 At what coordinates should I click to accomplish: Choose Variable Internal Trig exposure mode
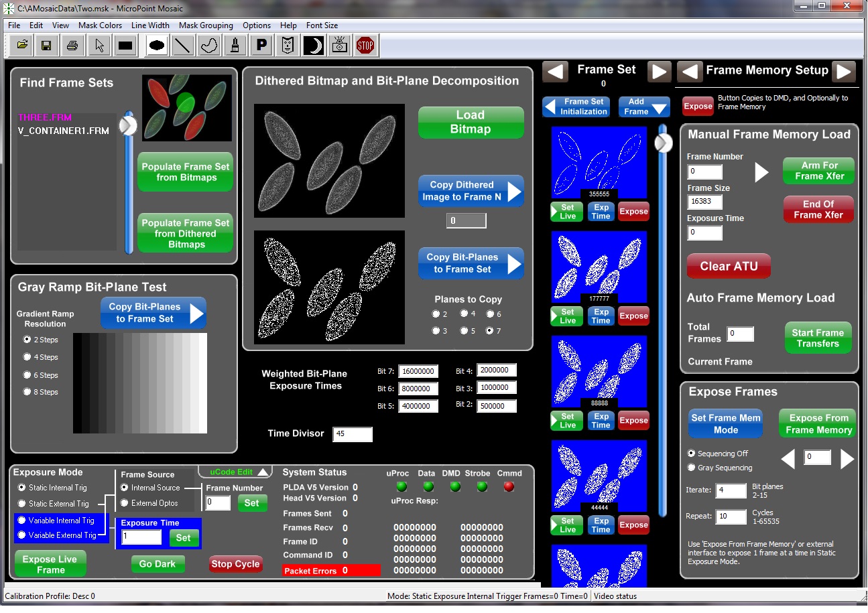pyautogui.click(x=22, y=521)
